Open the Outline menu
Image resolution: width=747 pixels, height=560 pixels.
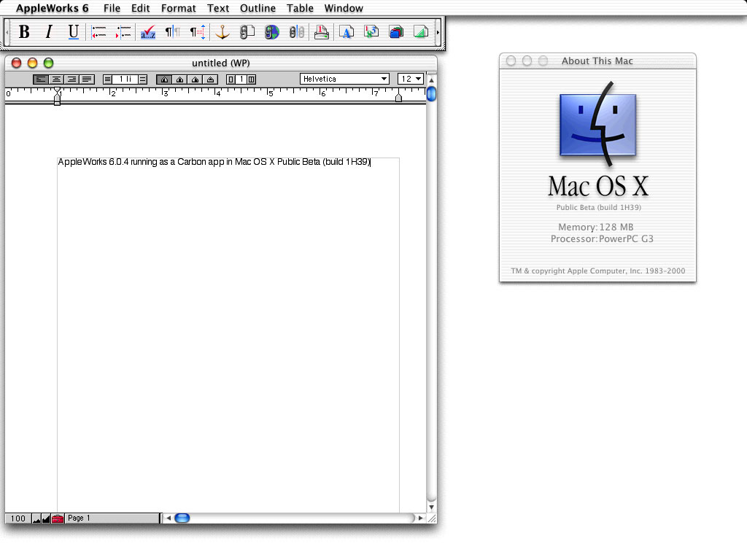258,8
